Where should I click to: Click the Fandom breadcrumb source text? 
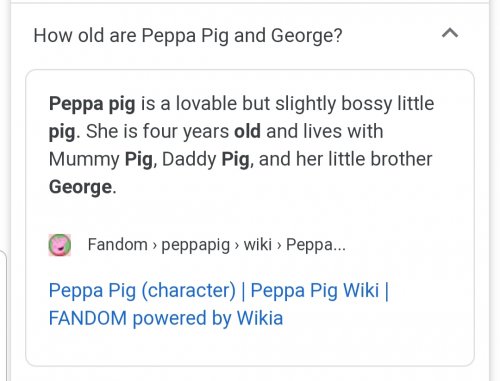click(117, 244)
